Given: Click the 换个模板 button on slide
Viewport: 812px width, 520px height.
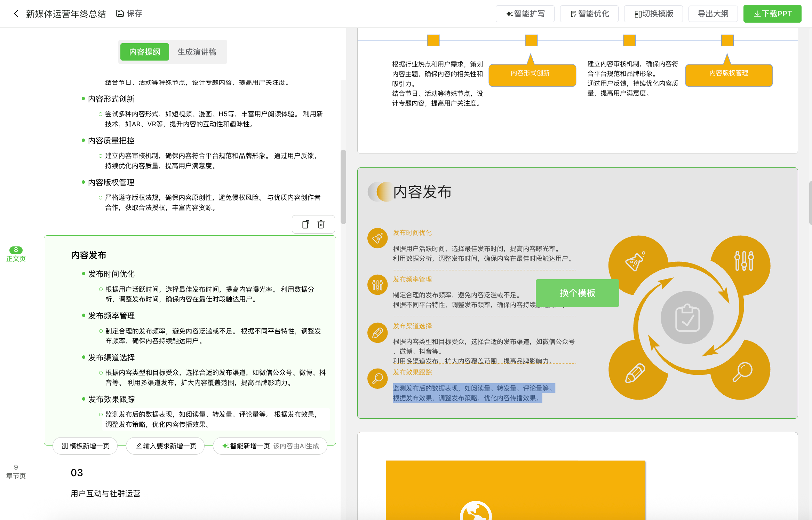Looking at the screenshot, I should pyautogui.click(x=577, y=293).
